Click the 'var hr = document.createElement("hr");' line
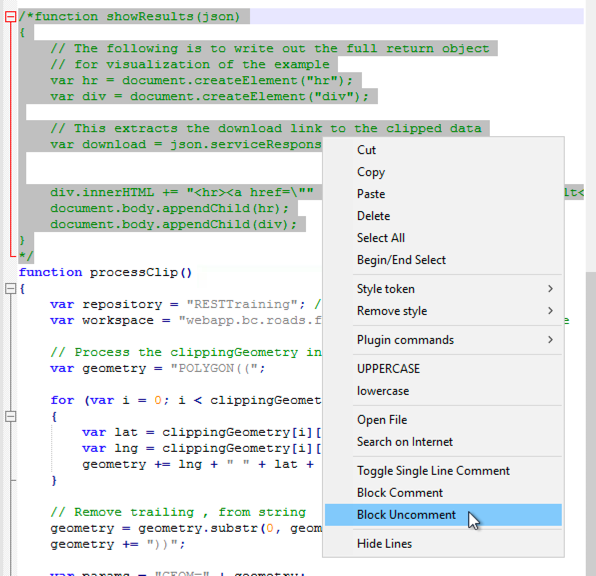Screen dimensions: 596x576 pyautogui.click(x=201, y=81)
